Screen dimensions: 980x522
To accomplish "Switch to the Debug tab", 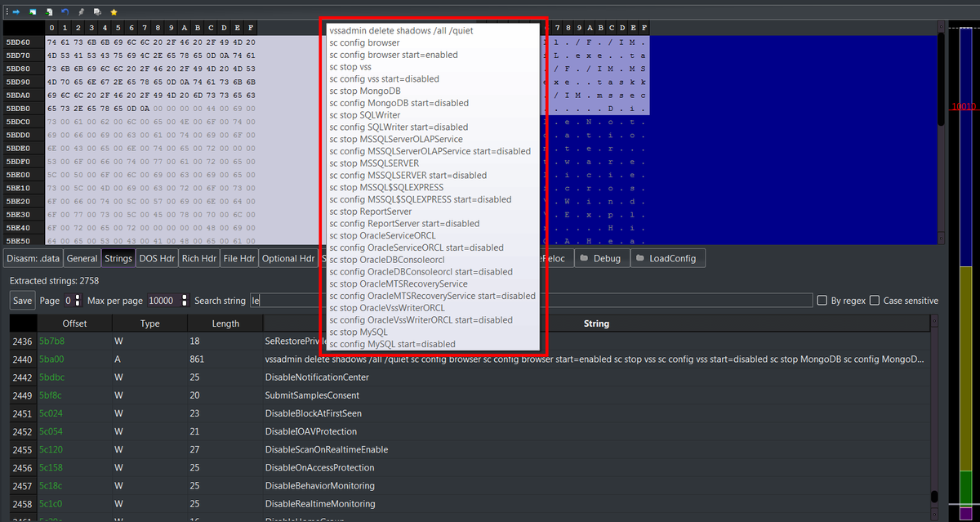I will (x=601, y=258).
